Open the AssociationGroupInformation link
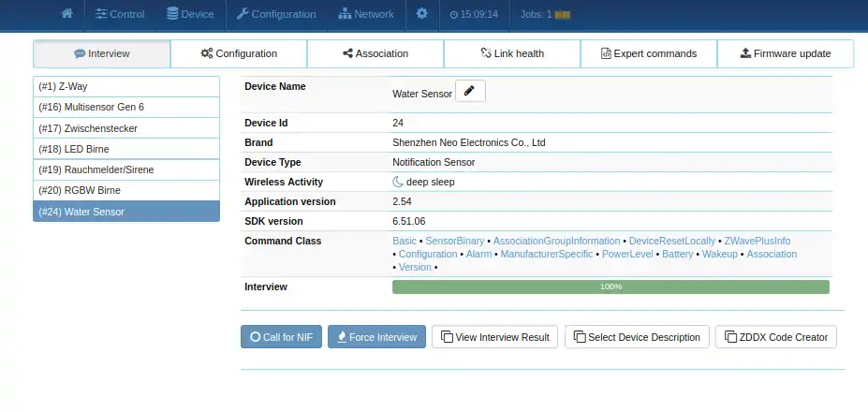Image resolution: width=868 pixels, height=412 pixels. [x=556, y=241]
